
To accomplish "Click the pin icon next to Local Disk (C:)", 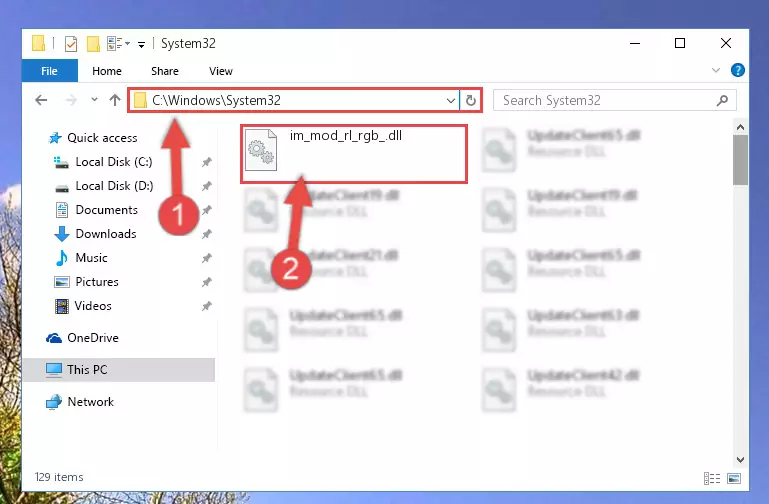I will click(206, 162).
